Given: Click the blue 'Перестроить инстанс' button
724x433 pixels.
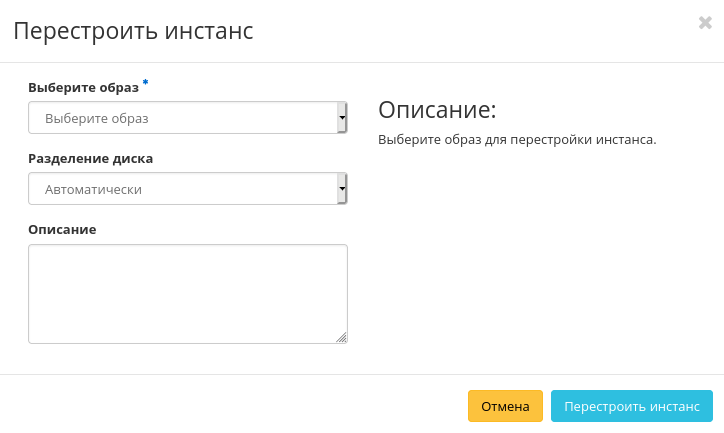Looking at the screenshot, I should [631, 407].
